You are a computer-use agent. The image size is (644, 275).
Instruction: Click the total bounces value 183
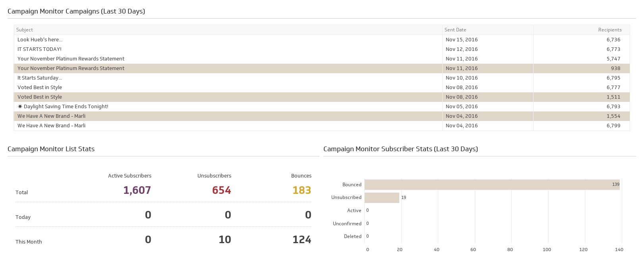302,190
